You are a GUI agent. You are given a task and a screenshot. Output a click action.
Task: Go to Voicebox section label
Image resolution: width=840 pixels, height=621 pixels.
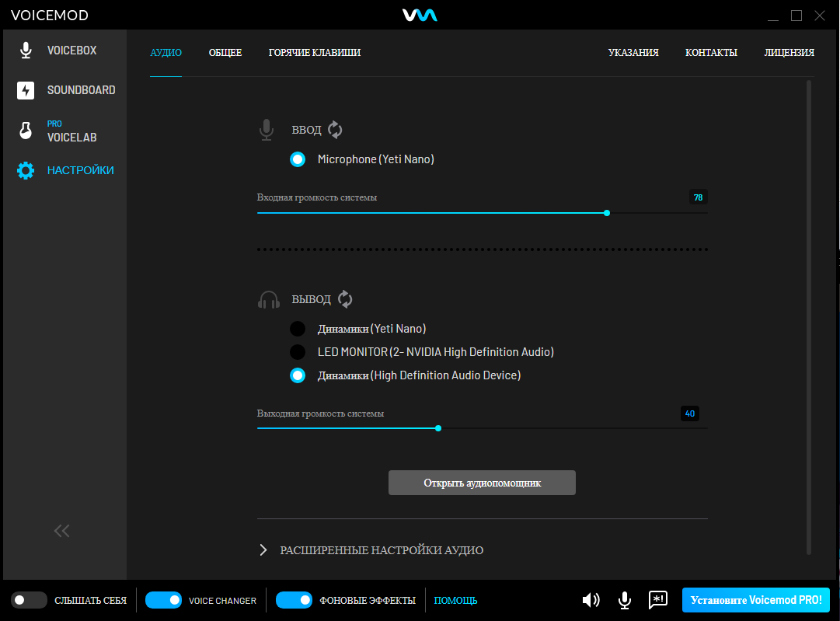(71, 51)
